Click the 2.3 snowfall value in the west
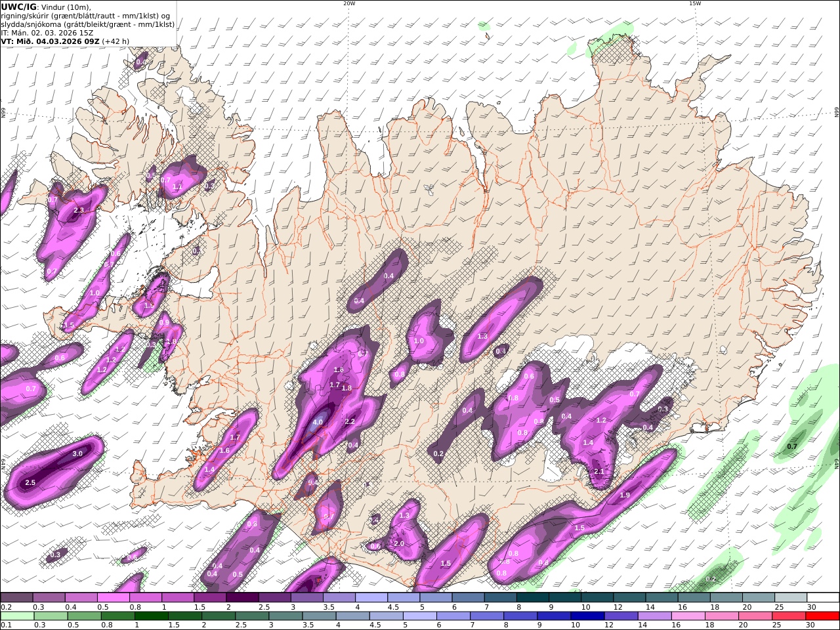The width and height of the screenshot is (840, 630). pyautogui.click(x=79, y=210)
